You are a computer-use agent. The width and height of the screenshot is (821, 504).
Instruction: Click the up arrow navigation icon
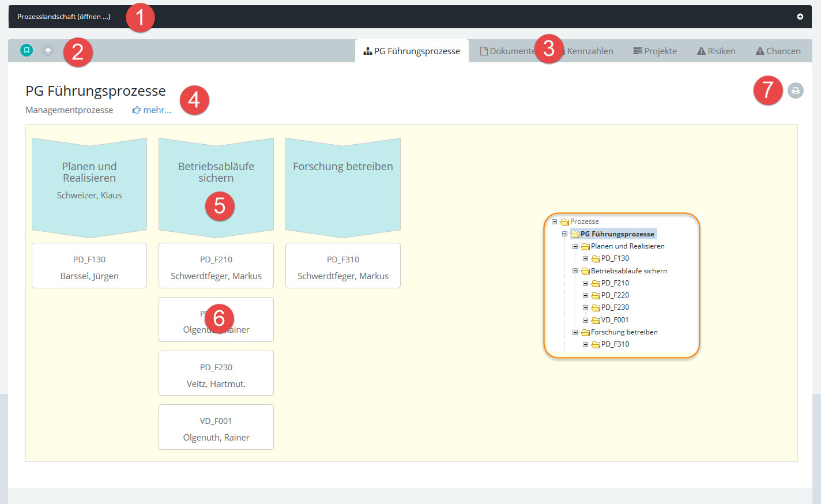(48, 51)
